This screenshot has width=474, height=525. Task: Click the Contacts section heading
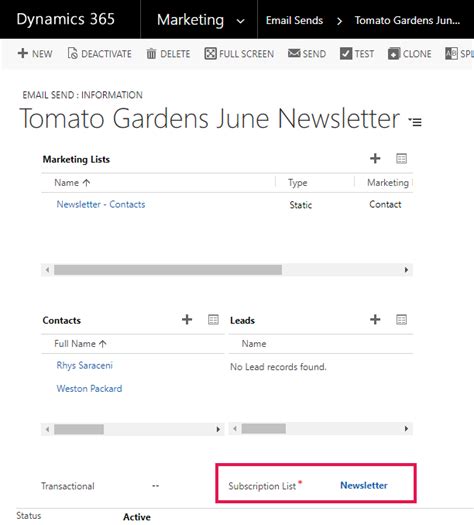[62, 320]
